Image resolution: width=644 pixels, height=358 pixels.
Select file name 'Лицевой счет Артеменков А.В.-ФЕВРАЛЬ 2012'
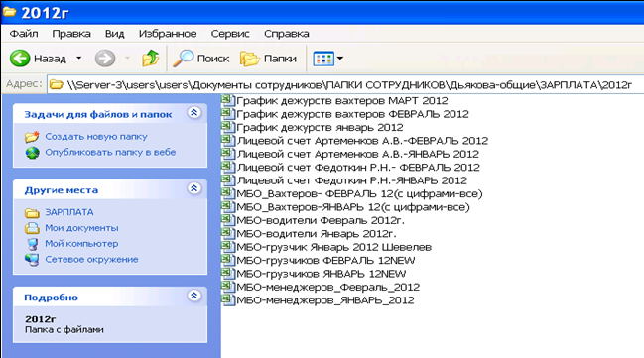362,141
